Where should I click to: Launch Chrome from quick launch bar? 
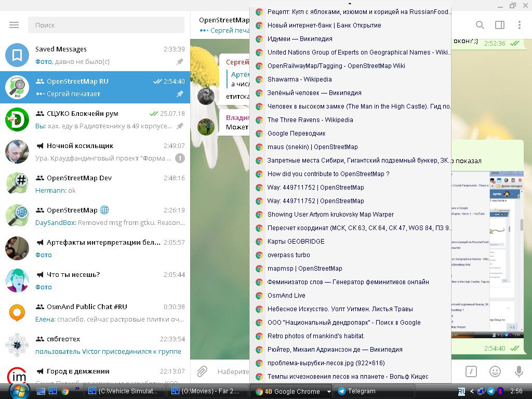(65, 391)
